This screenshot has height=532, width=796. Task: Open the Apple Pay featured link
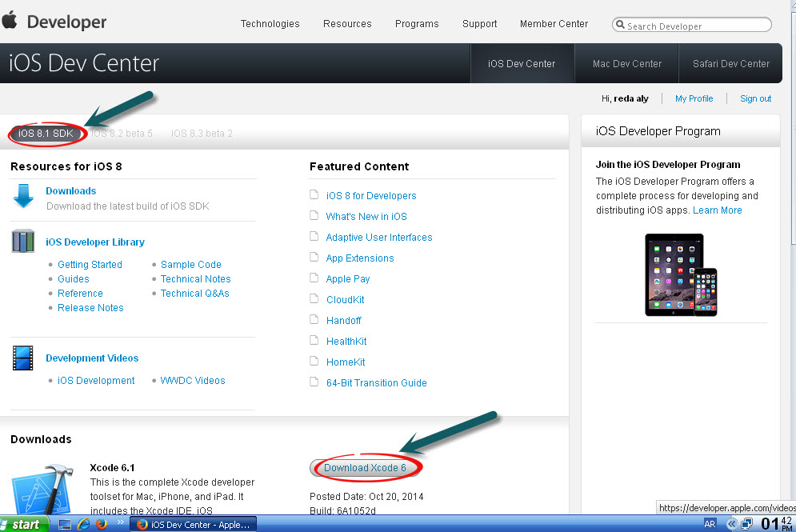pos(348,278)
